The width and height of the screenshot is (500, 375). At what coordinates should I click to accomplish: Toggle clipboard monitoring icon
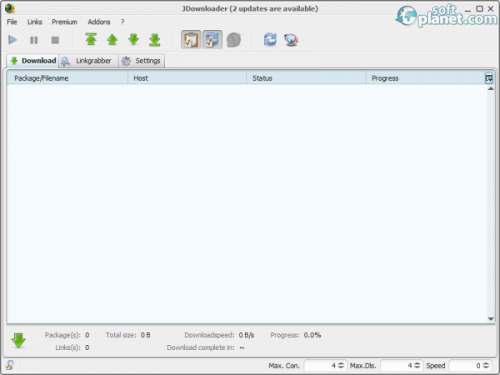pos(191,40)
